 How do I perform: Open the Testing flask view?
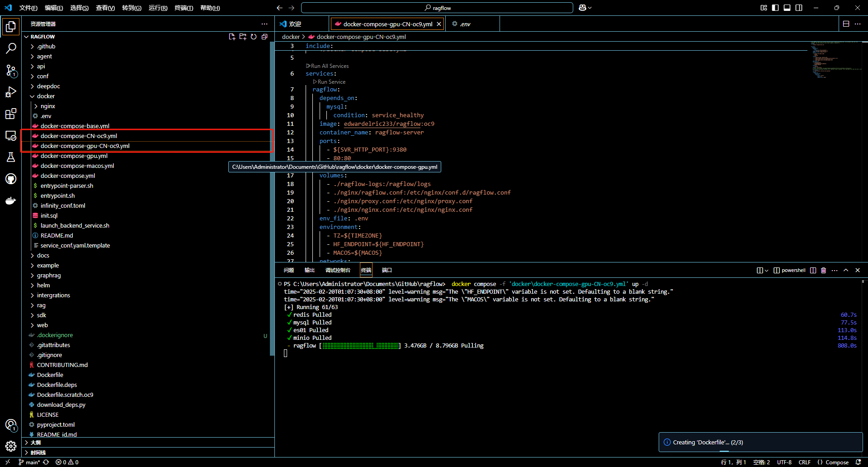pyautogui.click(x=11, y=157)
